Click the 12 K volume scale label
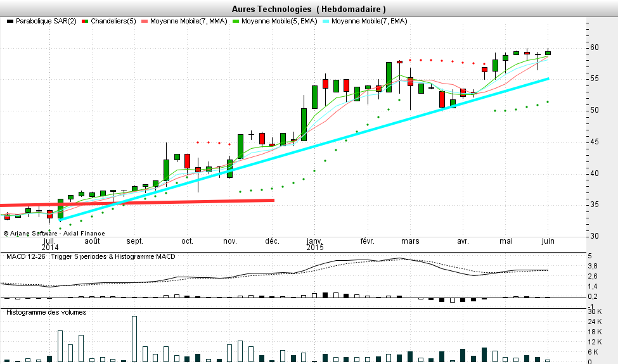Screen dimensions: 618x364 point(595,342)
